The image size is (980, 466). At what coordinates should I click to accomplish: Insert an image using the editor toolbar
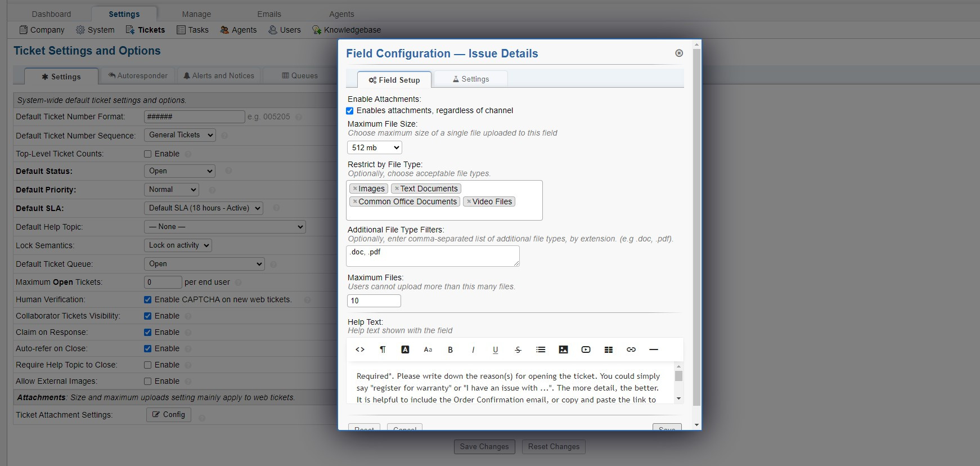point(563,349)
